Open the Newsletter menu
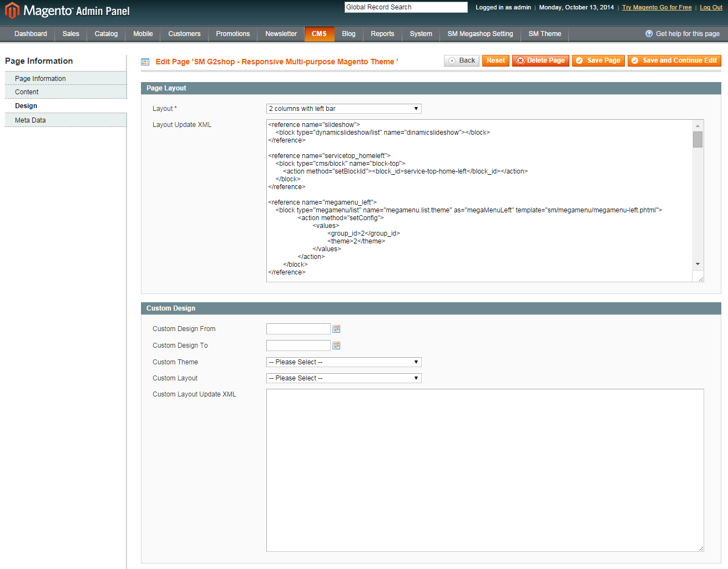 click(x=281, y=34)
